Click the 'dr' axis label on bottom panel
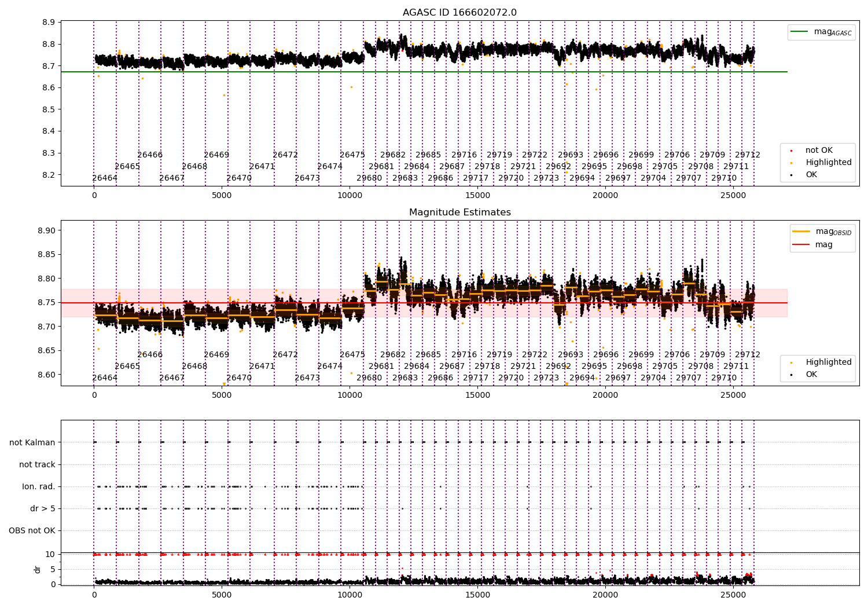 (x=38, y=570)
